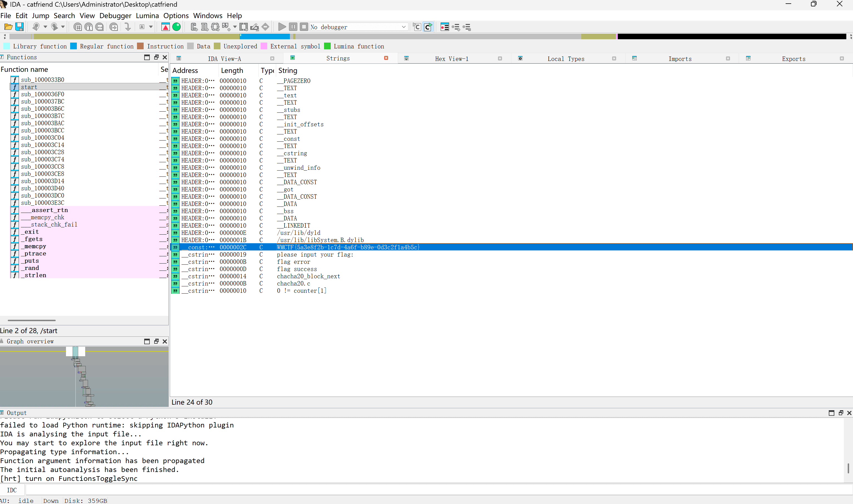
Task: Switch to the Imports tab
Action: 680,59
